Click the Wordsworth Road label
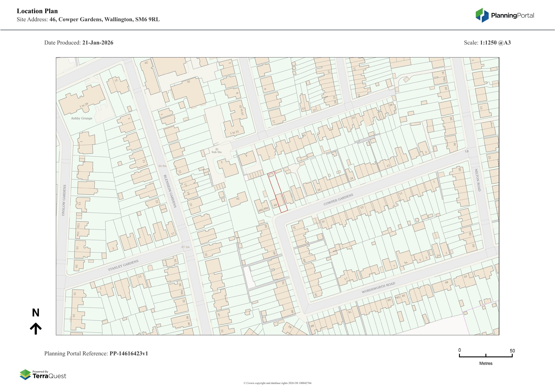 click(x=378, y=288)
